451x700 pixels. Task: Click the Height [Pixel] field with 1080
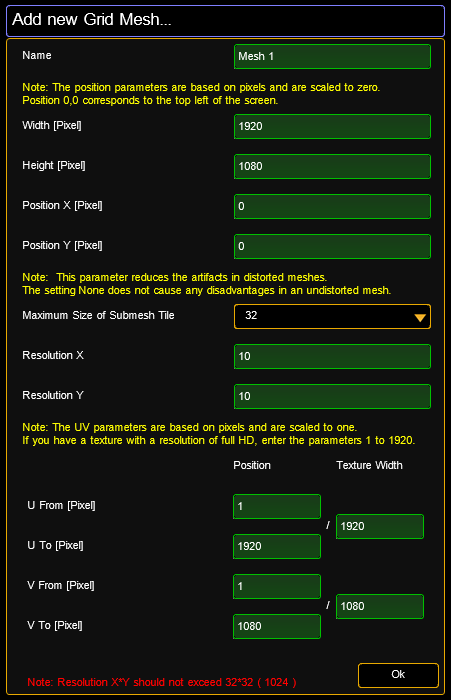tap(332, 167)
